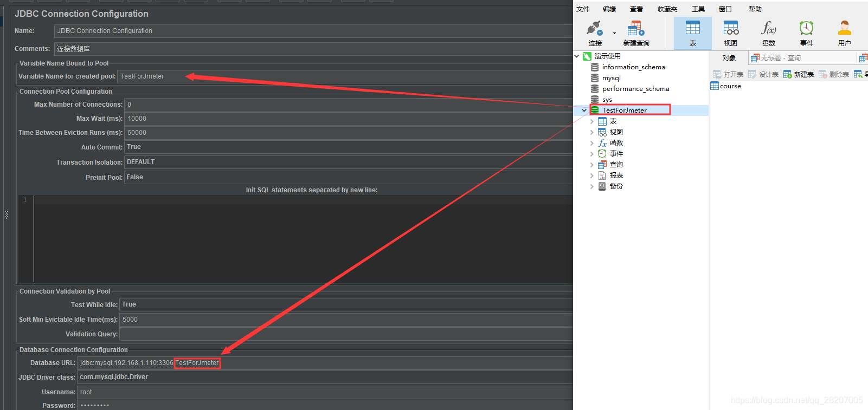The image size is (868, 410).
Task: Expand the 查询 queries tree node
Action: [591, 165]
